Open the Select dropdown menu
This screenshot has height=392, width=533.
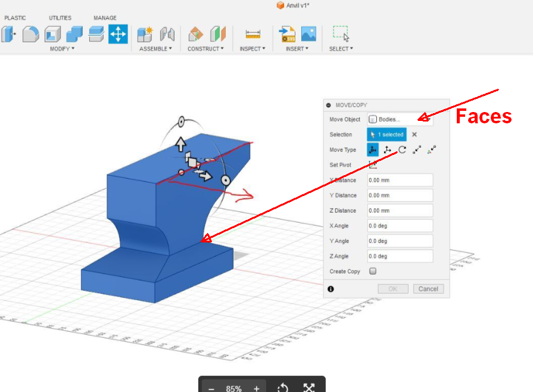coord(340,49)
